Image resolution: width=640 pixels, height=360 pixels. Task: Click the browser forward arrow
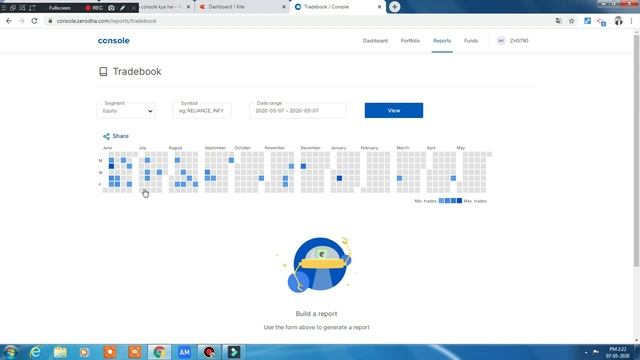[x=21, y=21]
